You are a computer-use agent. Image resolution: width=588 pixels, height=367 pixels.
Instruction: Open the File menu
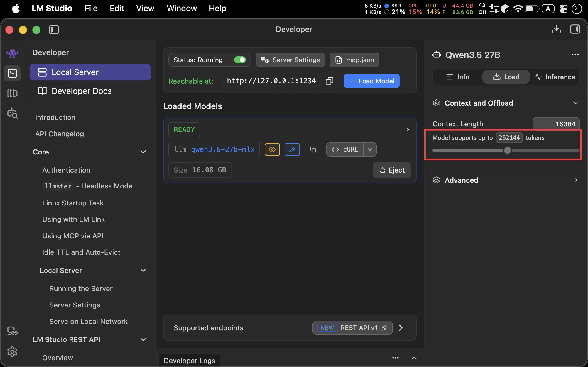(91, 8)
